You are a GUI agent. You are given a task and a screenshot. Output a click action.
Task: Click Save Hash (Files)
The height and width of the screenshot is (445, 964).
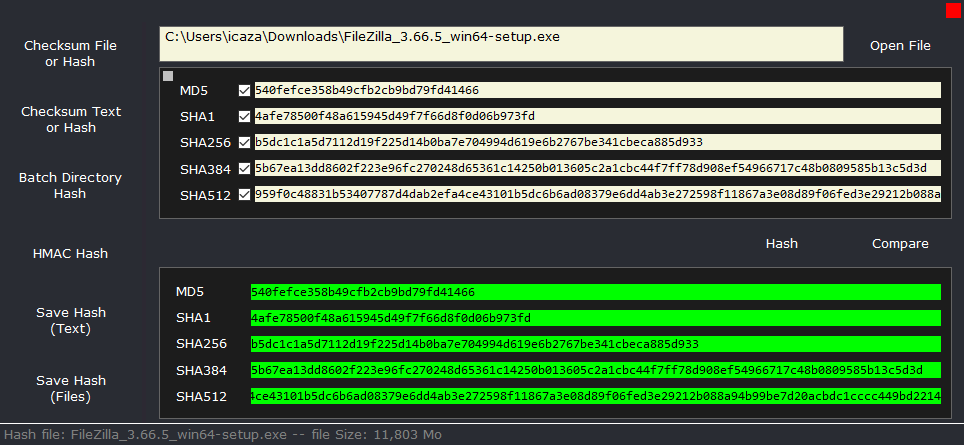coord(70,388)
